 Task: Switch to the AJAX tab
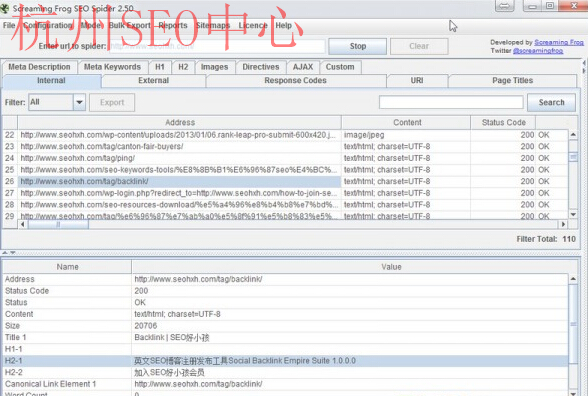coord(303,67)
